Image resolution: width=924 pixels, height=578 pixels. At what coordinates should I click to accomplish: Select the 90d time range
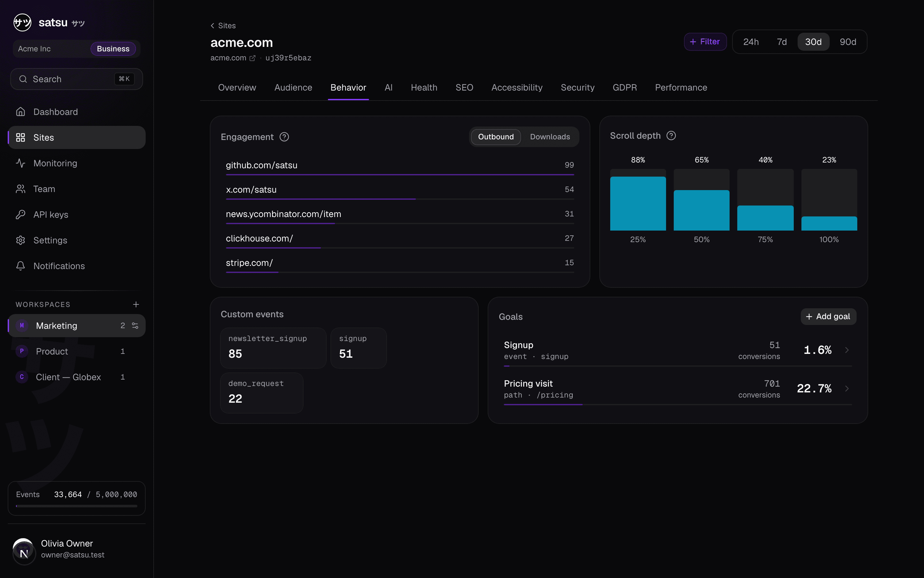coord(848,42)
